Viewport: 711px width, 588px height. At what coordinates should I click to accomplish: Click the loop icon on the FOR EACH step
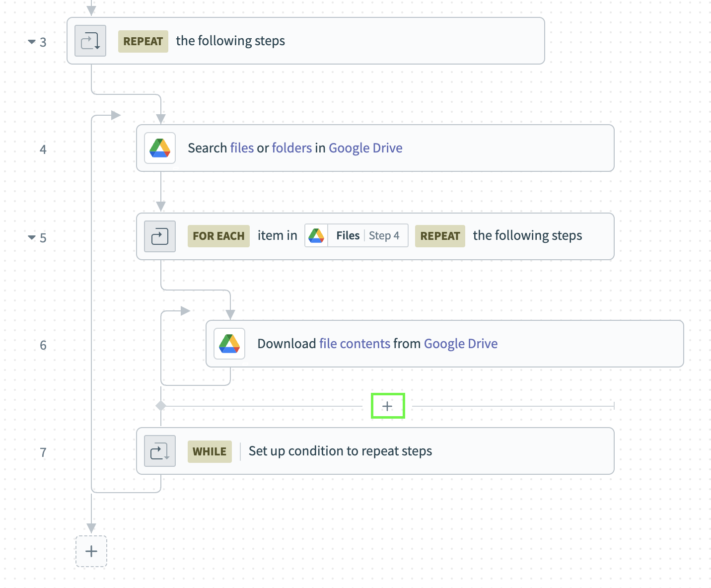(159, 236)
